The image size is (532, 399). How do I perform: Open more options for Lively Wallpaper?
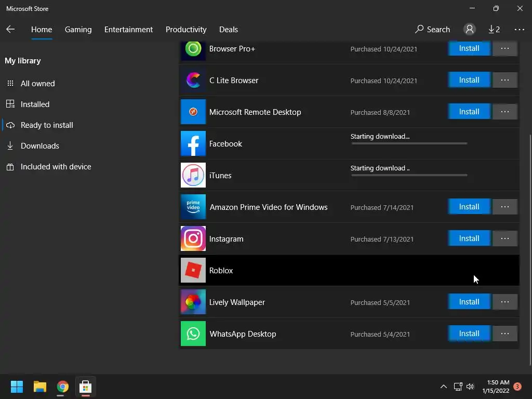tap(505, 302)
